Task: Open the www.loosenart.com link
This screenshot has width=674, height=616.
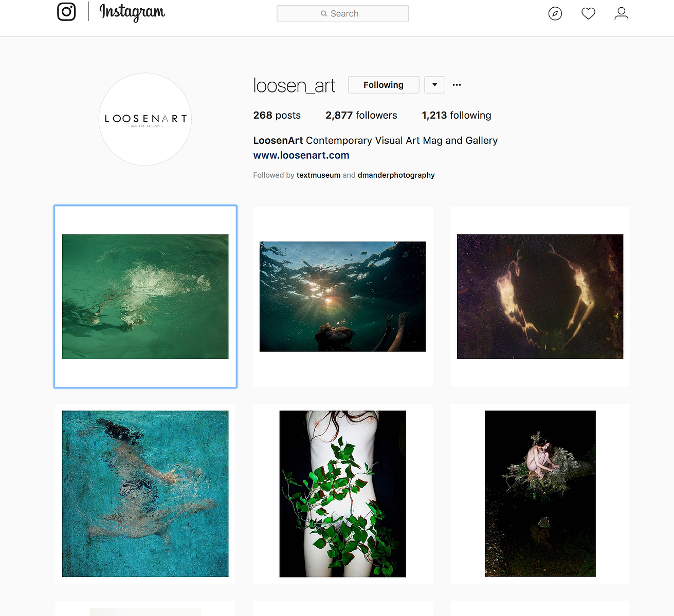Action: click(x=301, y=155)
